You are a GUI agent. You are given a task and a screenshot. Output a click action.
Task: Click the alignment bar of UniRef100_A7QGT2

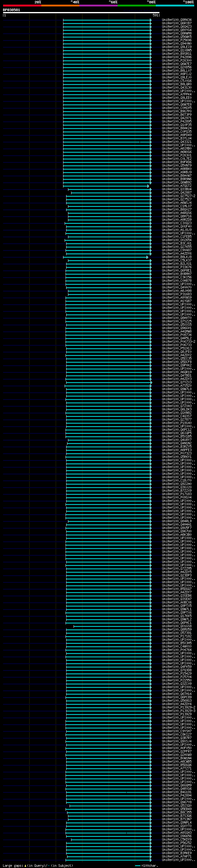coord(106,186)
